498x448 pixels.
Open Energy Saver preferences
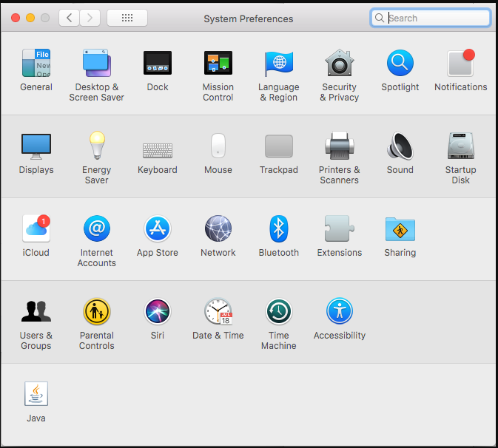click(96, 146)
